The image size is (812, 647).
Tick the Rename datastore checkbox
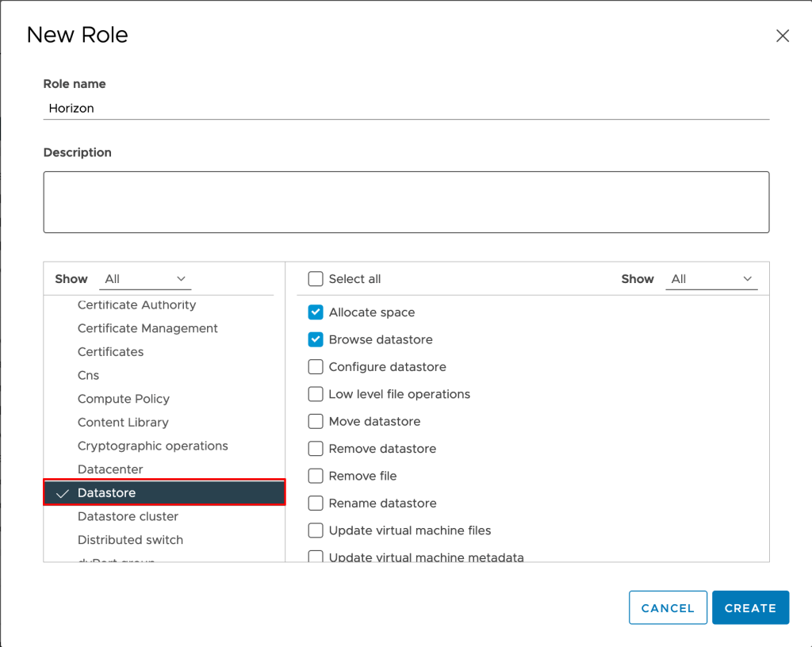click(x=316, y=503)
